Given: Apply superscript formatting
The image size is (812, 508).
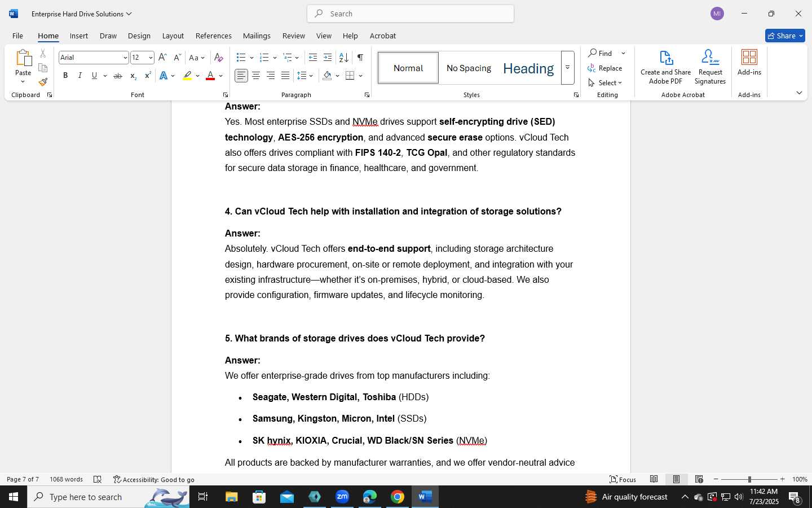Looking at the screenshot, I should pos(148,76).
